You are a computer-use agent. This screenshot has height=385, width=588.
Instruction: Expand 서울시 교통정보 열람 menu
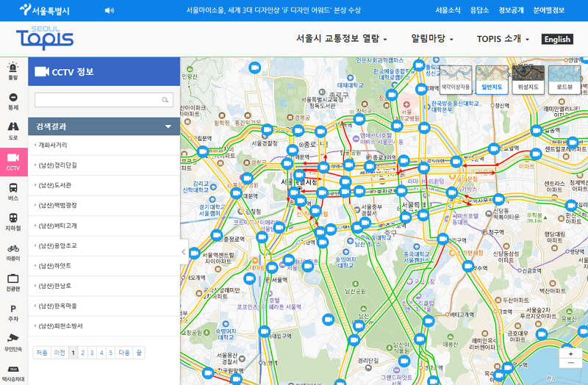point(341,38)
